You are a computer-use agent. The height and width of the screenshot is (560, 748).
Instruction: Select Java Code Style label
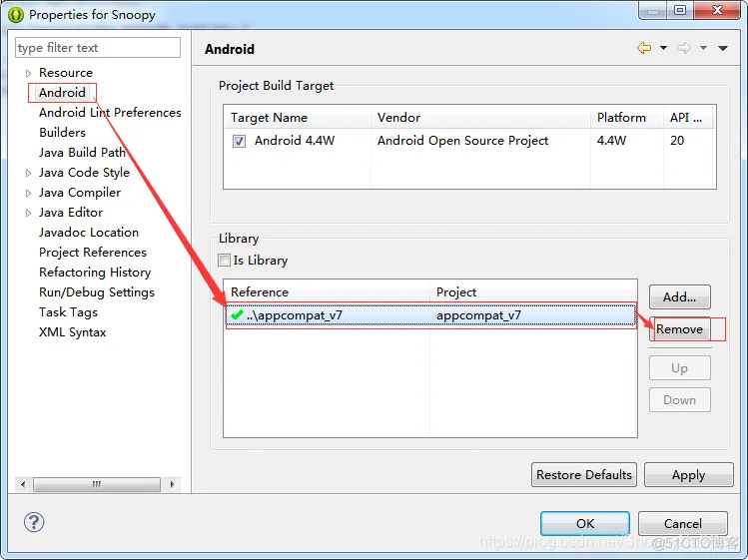(x=85, y=173)
